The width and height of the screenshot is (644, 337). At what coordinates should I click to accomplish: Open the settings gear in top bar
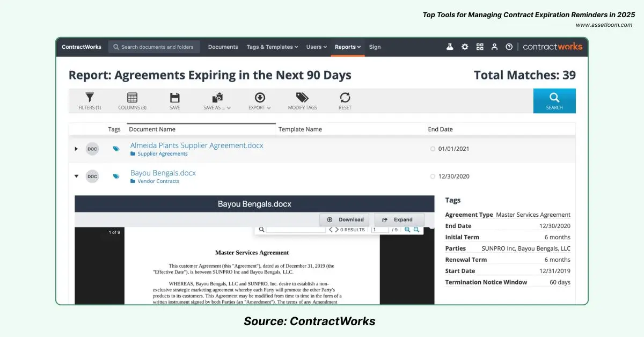tap(465, 47)
